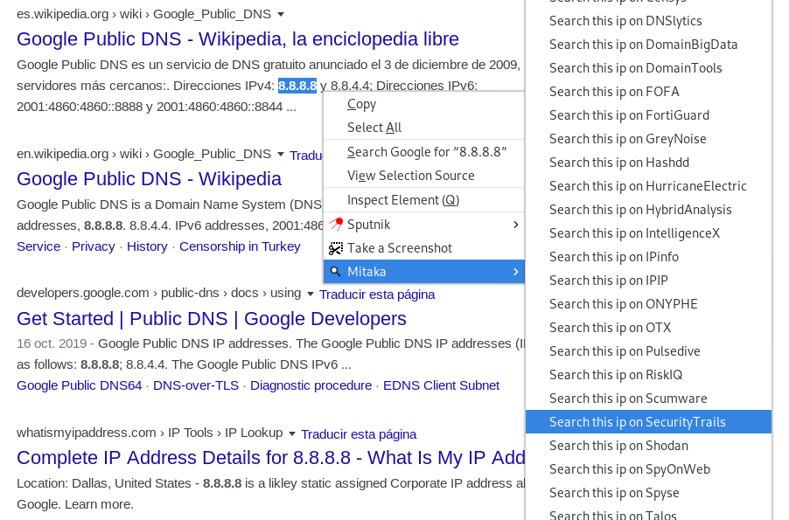The height and width of the screenshot is (520, 789).
Task: Search this ip on FOFA
Action: click(x=649, y=92)
